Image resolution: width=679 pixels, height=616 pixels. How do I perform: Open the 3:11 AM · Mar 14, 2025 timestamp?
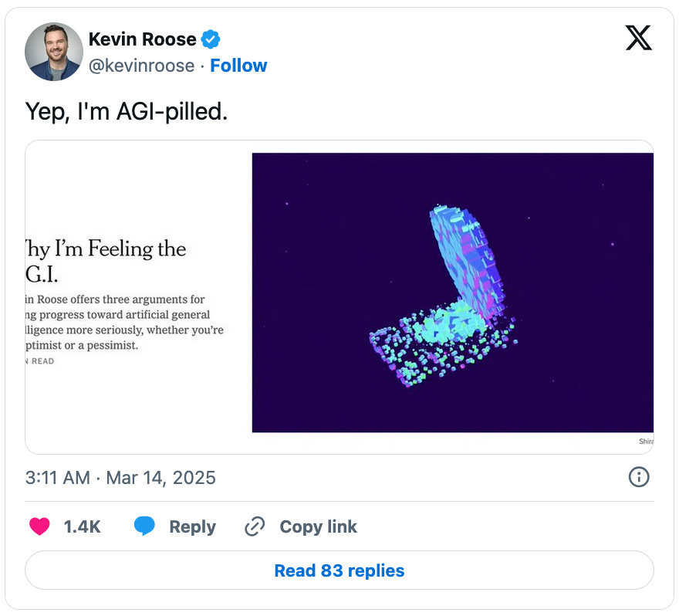click(x=120, y=478)
